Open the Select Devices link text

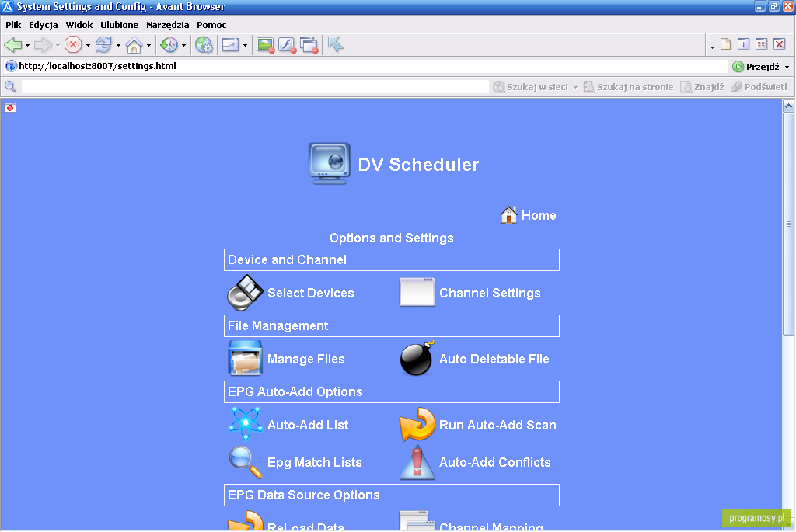(311, 293)
